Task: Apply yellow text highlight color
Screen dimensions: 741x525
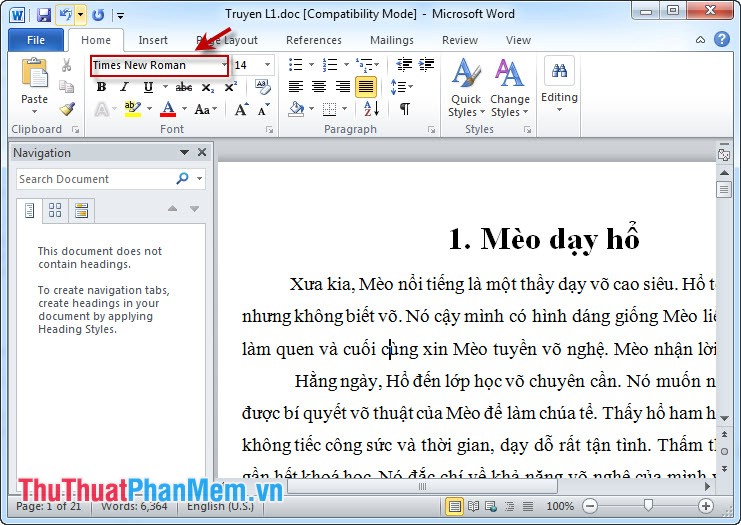Action: [132, 109]
